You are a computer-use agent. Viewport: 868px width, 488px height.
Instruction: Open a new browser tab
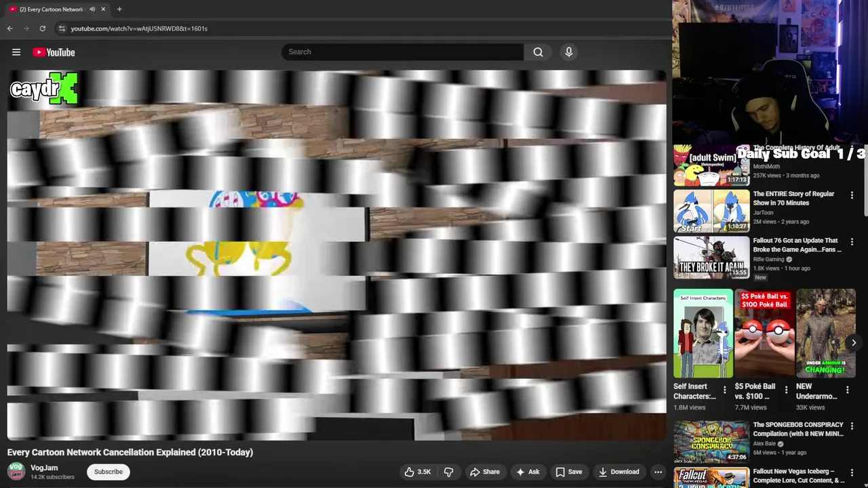point(119,9)
